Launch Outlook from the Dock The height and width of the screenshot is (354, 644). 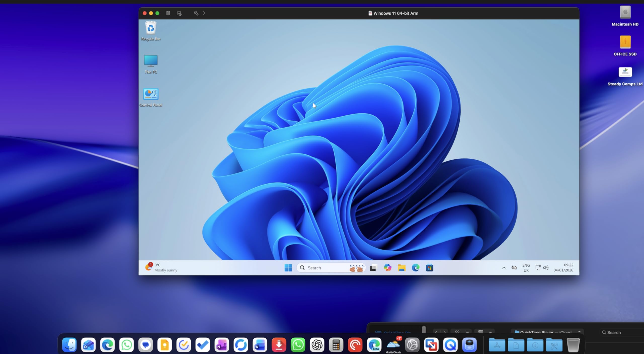point(88,344)
